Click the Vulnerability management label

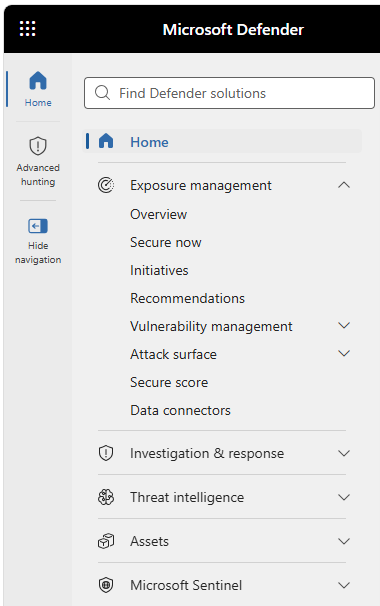(211, 327)
